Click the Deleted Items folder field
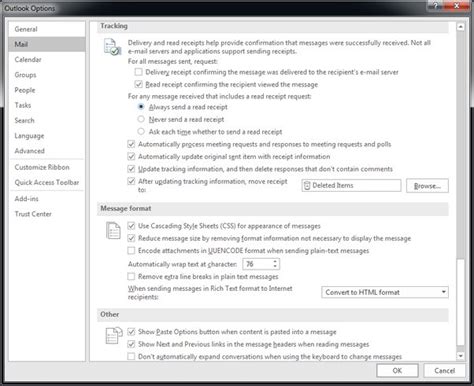 pyautogui.click(x=351, y=185)
